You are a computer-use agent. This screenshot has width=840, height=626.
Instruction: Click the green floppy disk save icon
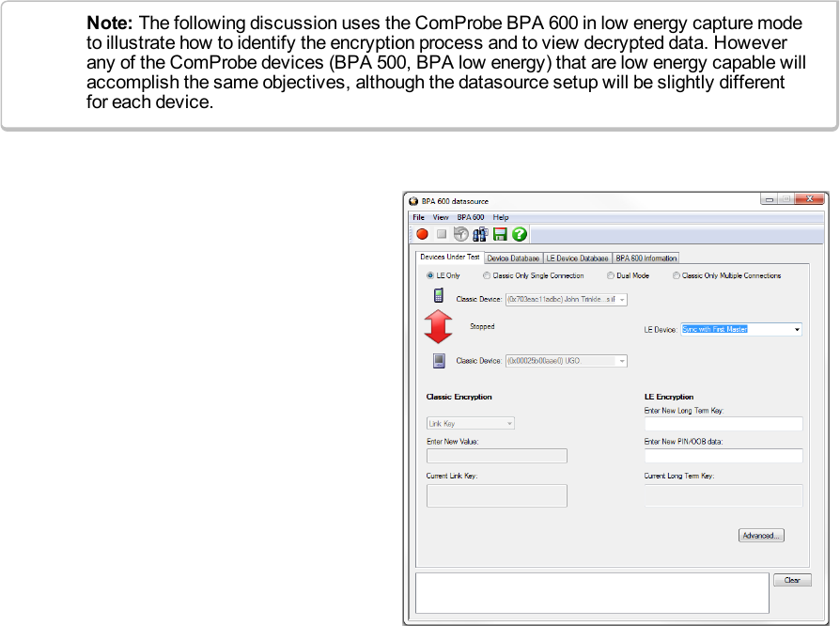500,234
